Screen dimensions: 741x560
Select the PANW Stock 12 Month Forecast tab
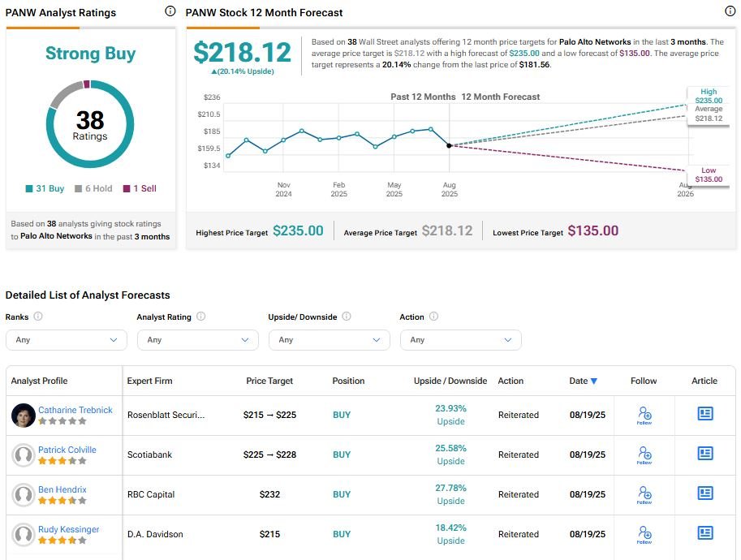pos(264,12)
